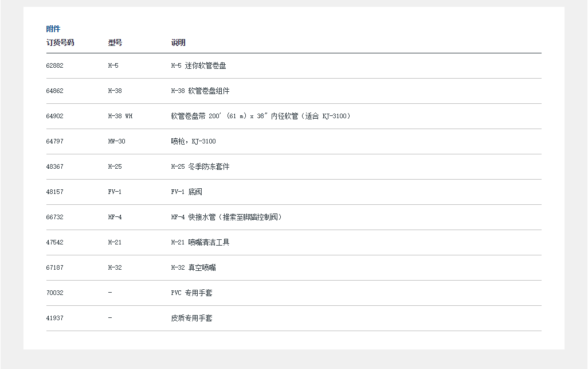Click the 皮质专用手套 description
This screenshot has height=369, width=588.
coord(191,318)
